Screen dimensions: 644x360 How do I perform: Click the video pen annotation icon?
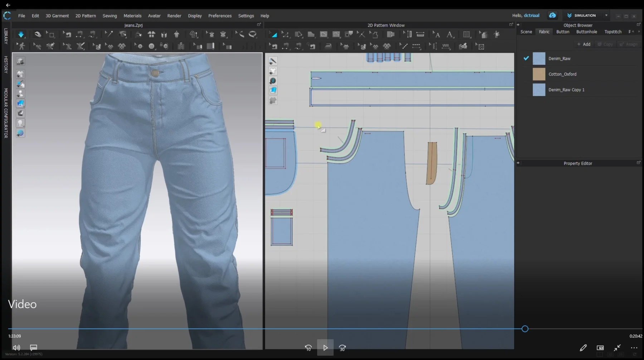pos(583,348)
